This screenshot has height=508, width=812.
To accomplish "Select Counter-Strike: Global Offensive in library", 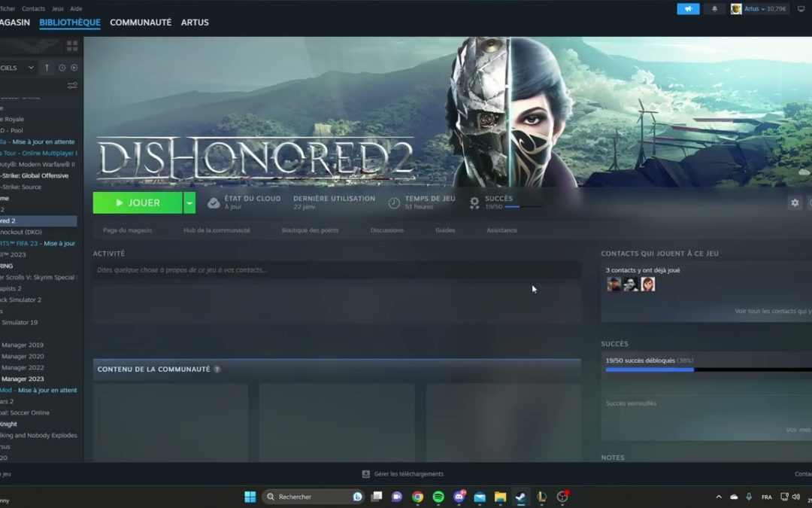I will click(x=34, y=175).
